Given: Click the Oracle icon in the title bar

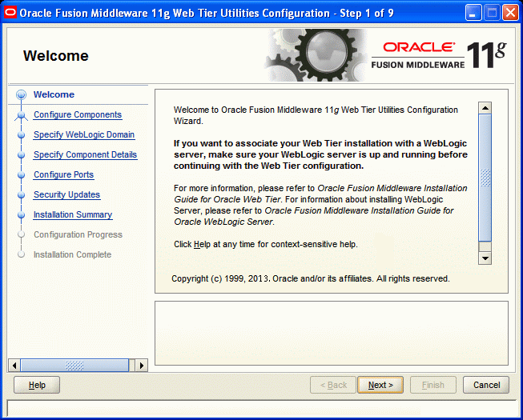Looking at the screenshot, I should point(10,13).
